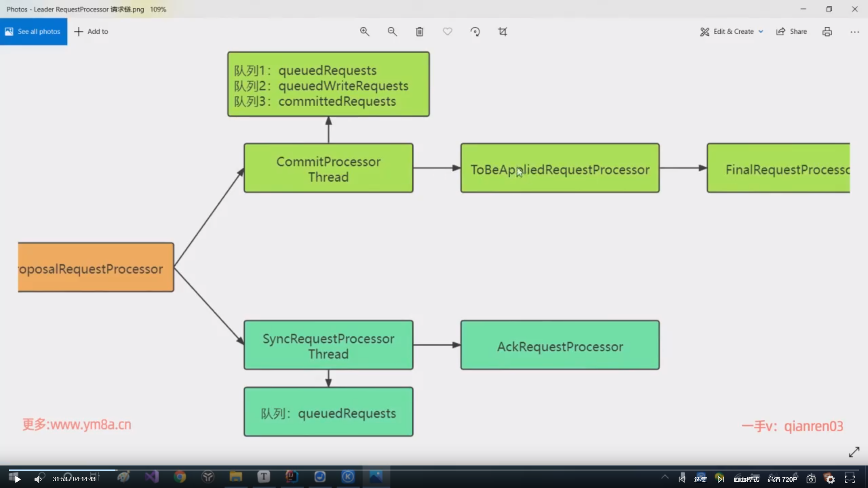
Task: Click the expand arrows icon bottom-right of photo
Action: point(854,452)
